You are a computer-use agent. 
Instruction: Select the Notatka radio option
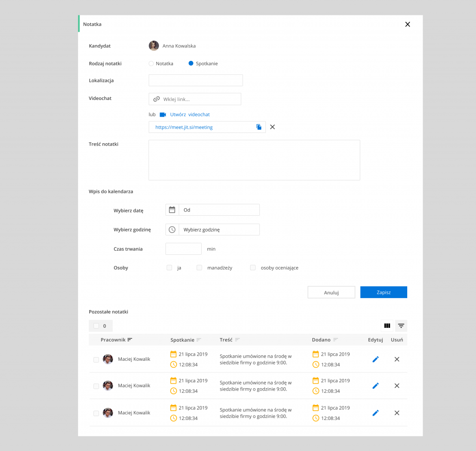click(x=151, y=64)
